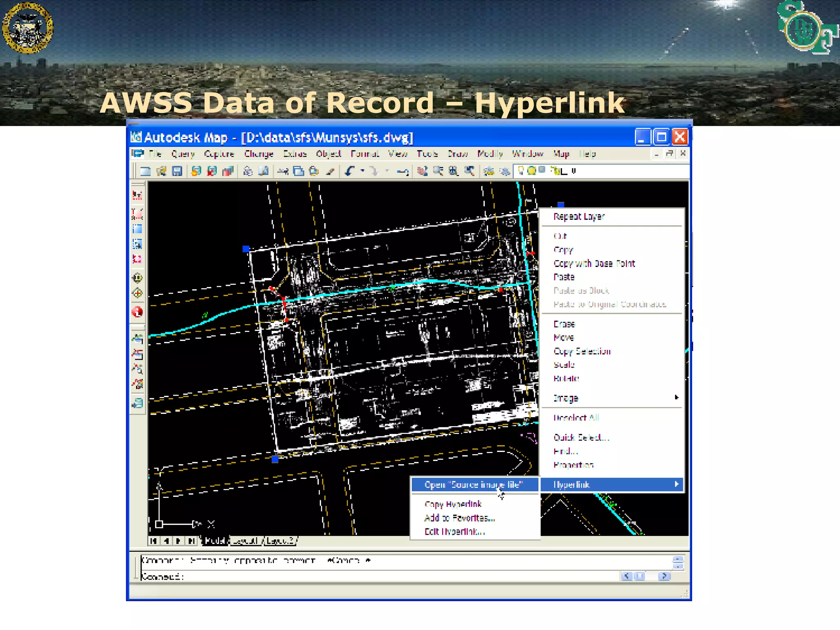Screen dimensions: 840x630
Task: Choose Add to Favorites... entry
Action: pos(459,518)
